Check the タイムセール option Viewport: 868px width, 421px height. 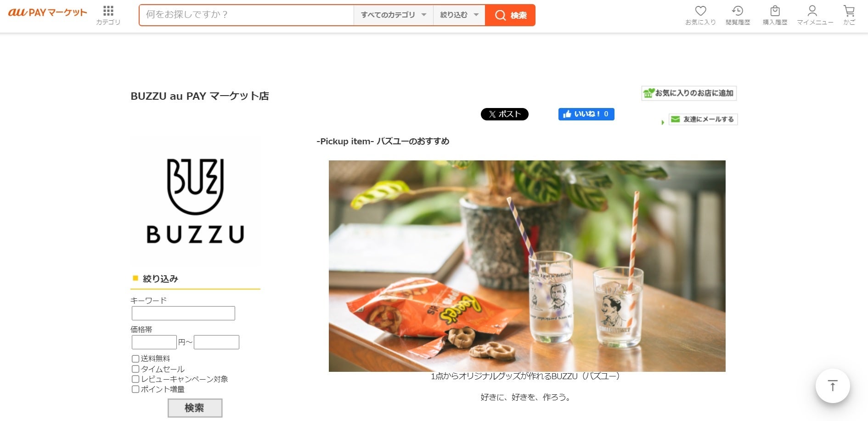135,369
